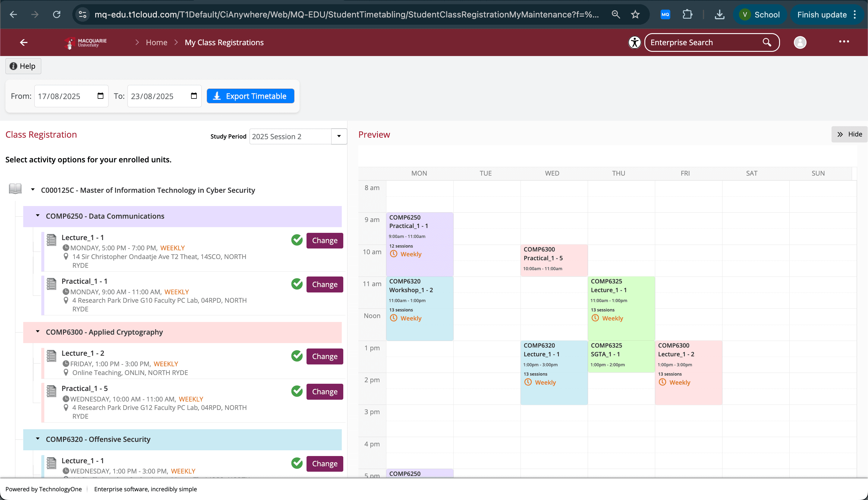Change COMP6250 Lecture_1 - 1 on Monday 5:00 PM
Image resolution: width=868 pixels, height=500 pixels.
[324, 240]
